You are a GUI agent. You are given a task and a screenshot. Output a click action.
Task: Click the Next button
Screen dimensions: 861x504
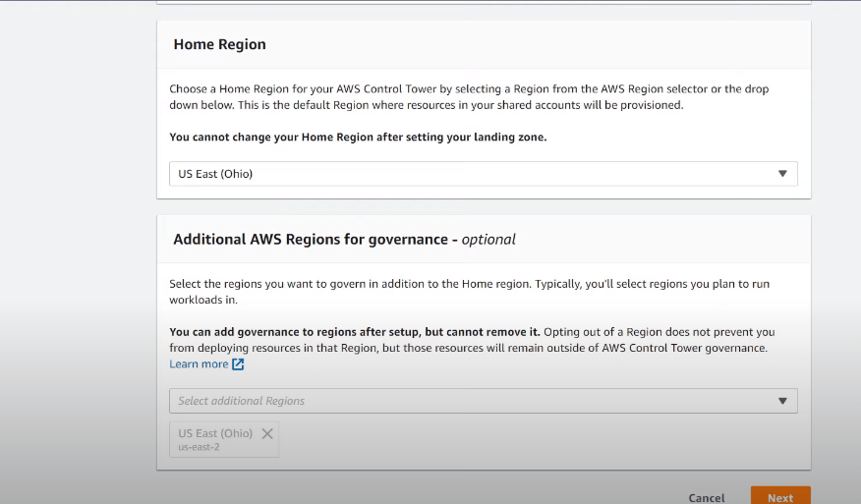(780, 496)
